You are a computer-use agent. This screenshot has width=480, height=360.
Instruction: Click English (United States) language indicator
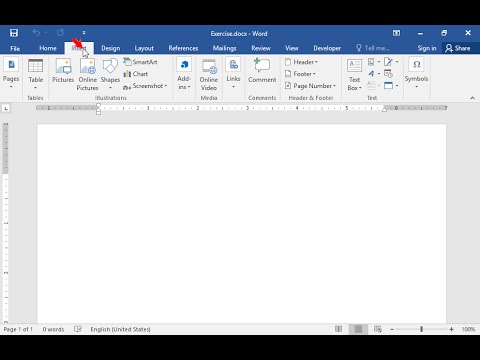[120, 329]
